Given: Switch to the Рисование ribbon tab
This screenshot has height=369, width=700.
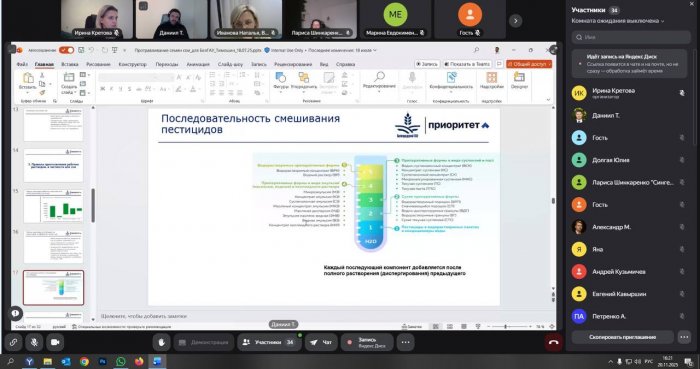Looking at the screenshot, I should (98, 64).
